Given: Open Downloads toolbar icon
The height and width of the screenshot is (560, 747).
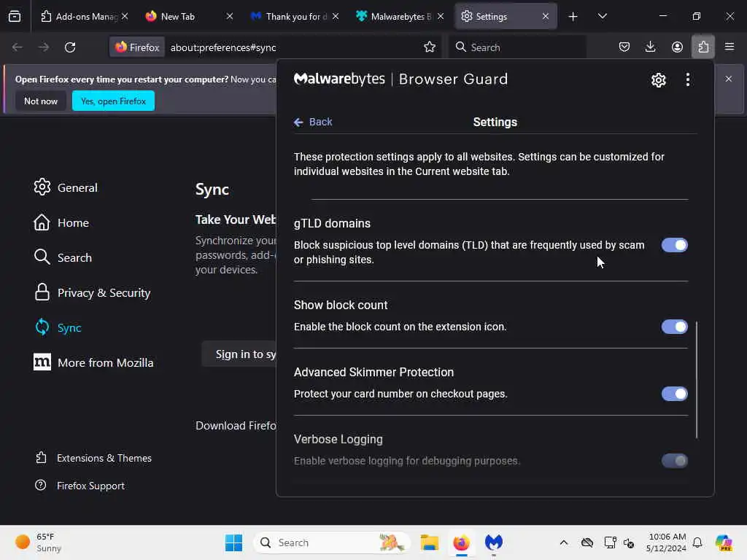Looking at the screenshot, I should pos(650,47).
